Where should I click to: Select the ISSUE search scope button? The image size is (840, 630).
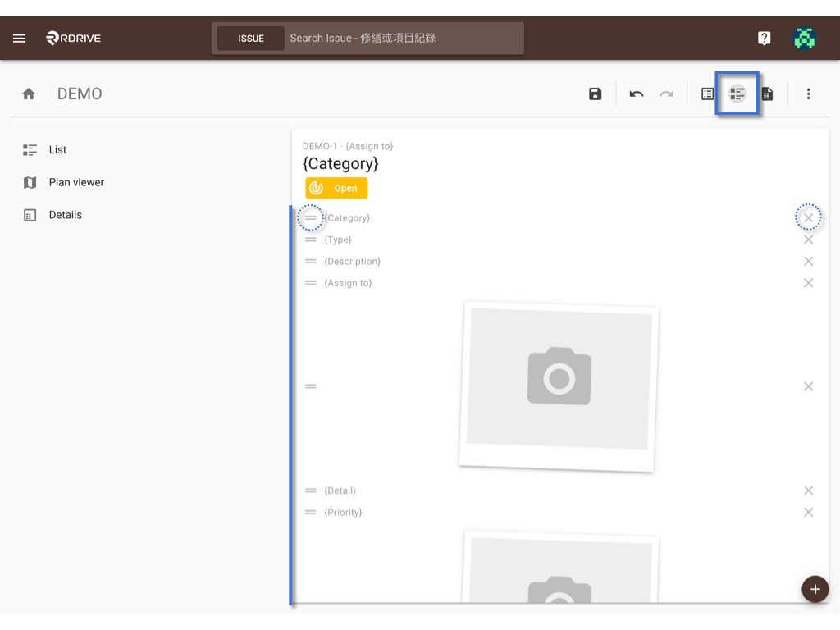pos(251,39)
